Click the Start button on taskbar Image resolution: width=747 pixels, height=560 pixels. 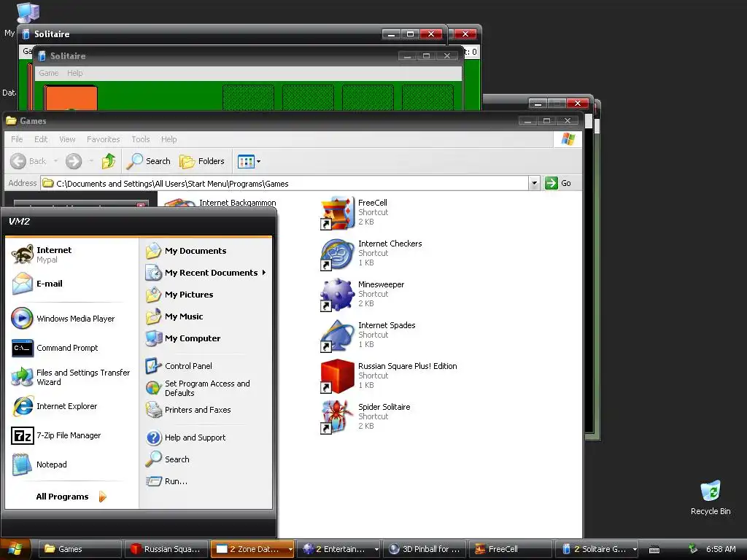click(15, 549)
